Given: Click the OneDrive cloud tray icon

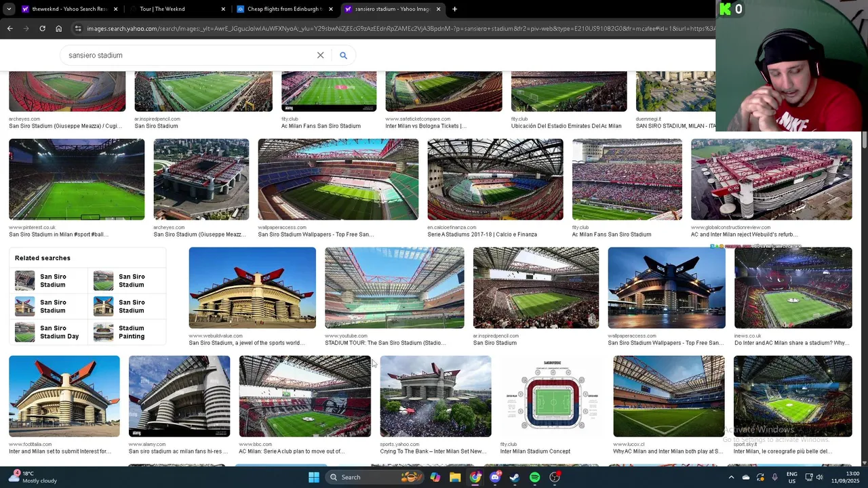Looking at the screenshot, I should [x=746, y=477].
